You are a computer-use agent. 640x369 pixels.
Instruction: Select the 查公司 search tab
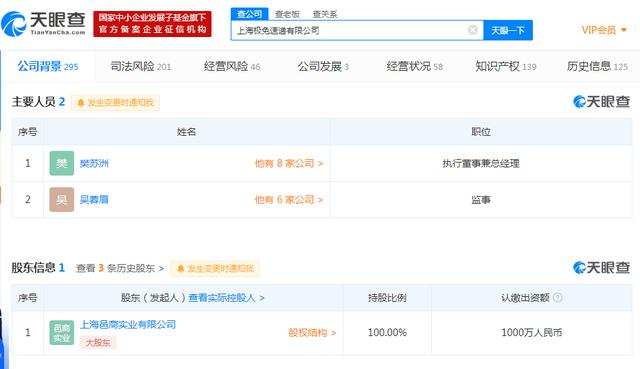point(249,14)
